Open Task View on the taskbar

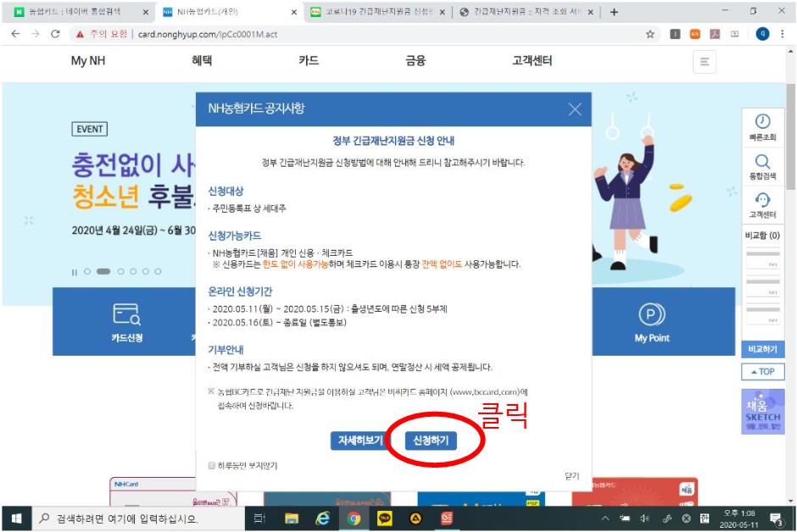pyautogui.click(x=259, y=518)
